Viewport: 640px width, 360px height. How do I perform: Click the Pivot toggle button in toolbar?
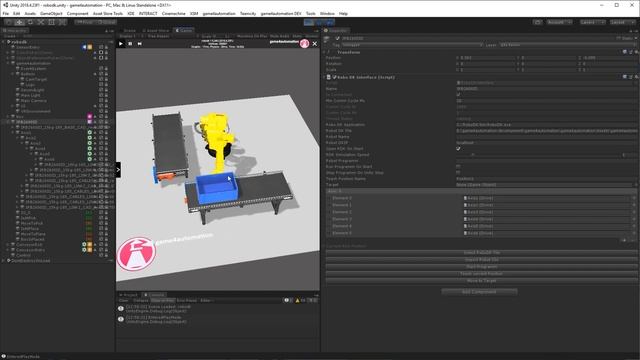(84, 22)
